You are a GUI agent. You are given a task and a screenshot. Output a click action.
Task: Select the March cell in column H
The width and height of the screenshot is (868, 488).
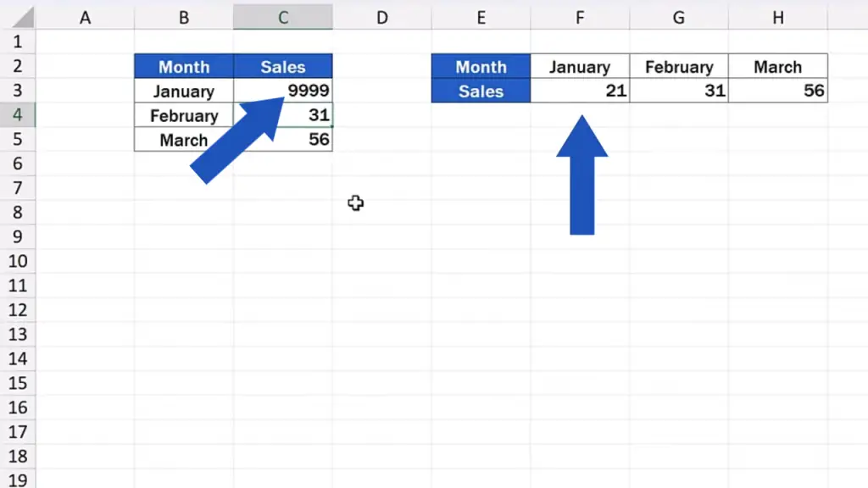[x=778, y=66]
